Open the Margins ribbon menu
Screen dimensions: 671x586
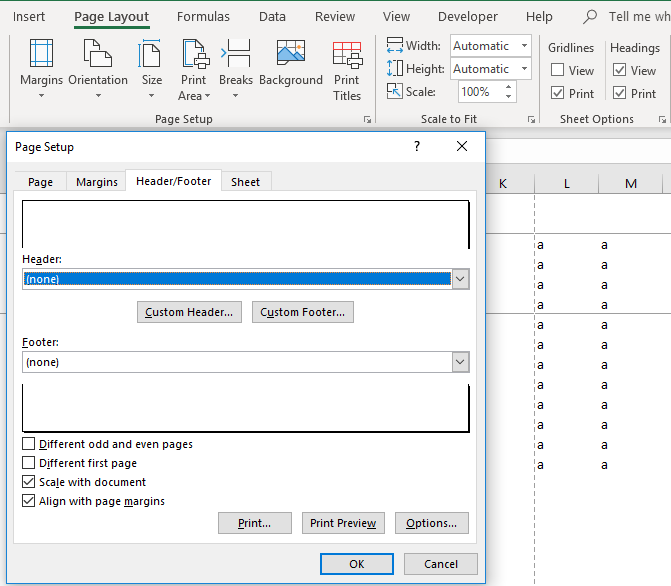pyautogui.click(x=41, y=68)
